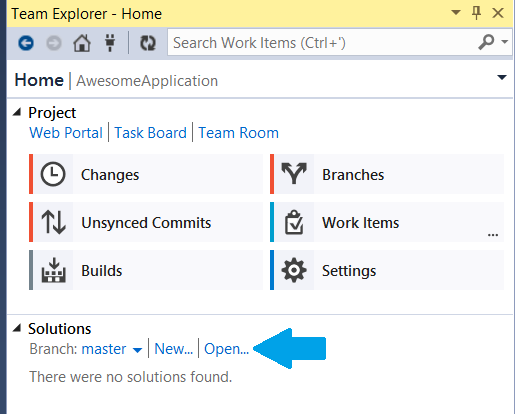Collapse the Project section
This screenshot has height=414, width=515.
[x=17, y=112]
